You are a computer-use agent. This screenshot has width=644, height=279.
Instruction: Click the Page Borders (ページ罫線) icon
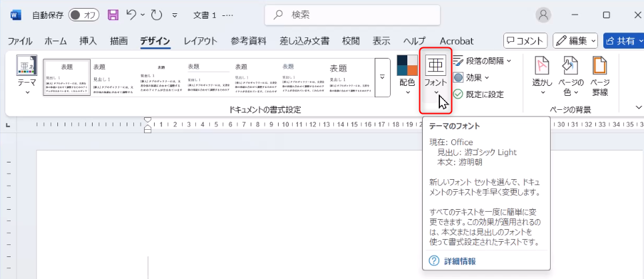(x=600, y=75)
